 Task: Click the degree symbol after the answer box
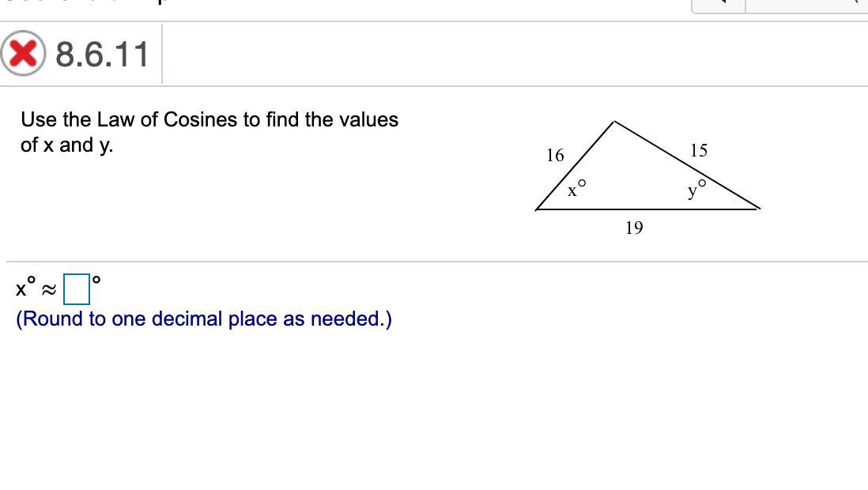click(96, 280)
